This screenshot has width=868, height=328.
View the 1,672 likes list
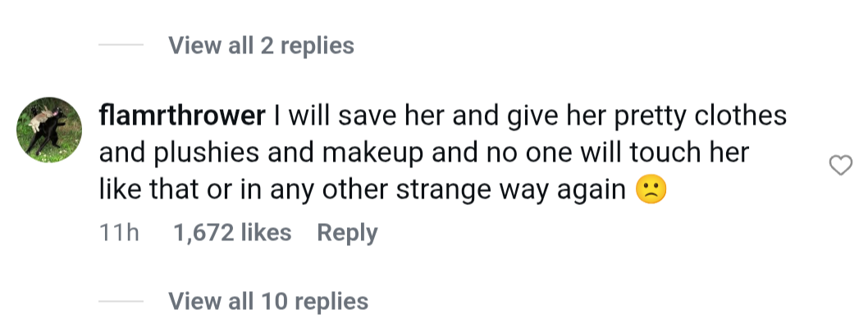tap(232, 233)
